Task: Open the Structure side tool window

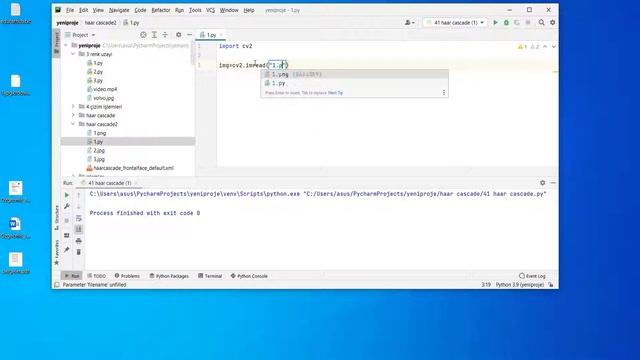Action: 57,218
